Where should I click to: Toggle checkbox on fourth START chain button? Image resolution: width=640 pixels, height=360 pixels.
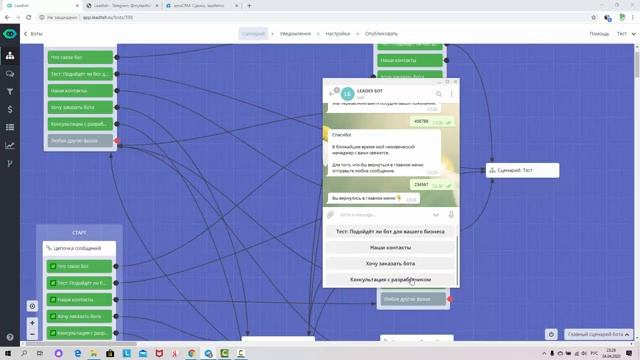(53, 316)
